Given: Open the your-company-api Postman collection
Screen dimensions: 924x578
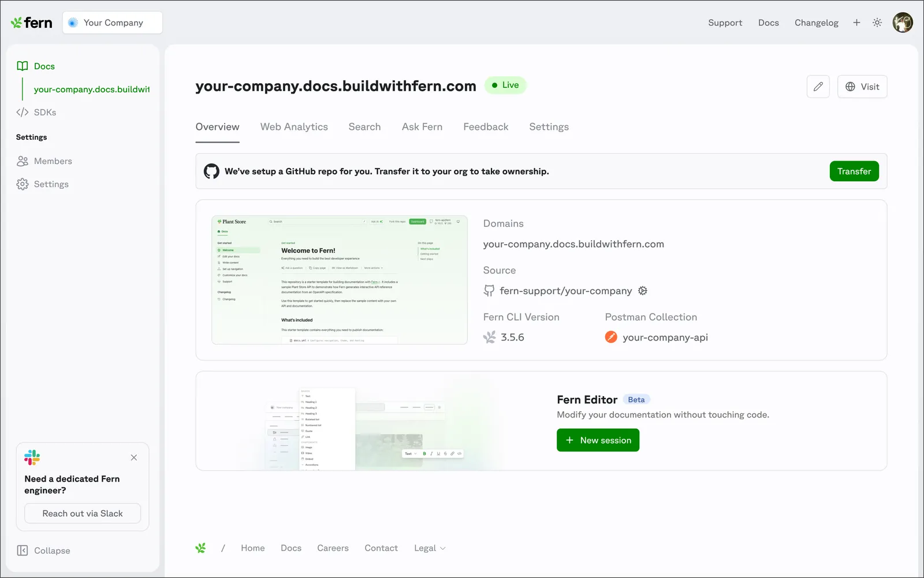Looking at the screenshot, I should coord(665,337).
